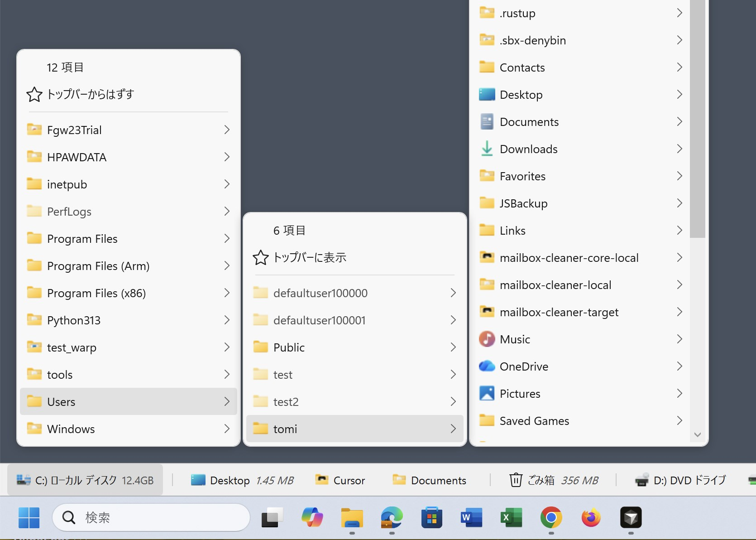756x540 pixels.
Task: Click the scrollbar thumb in user folder list
Action: (698, 119)
